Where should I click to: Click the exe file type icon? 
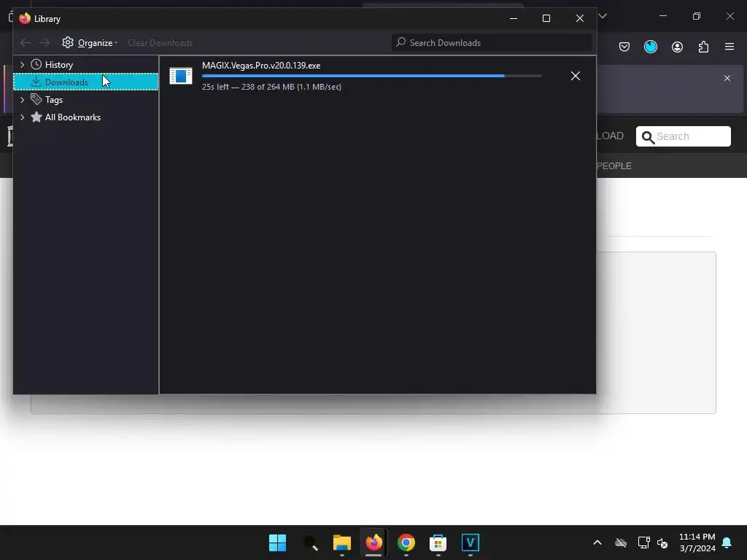tap(181, 76)
